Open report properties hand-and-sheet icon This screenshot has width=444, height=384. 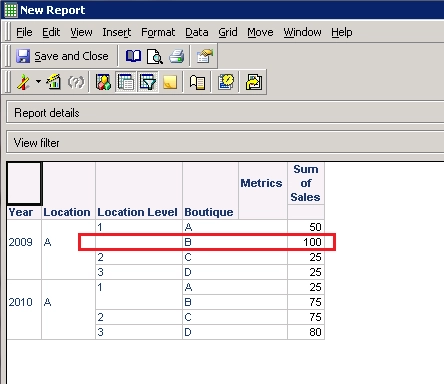tap(205, 56)
